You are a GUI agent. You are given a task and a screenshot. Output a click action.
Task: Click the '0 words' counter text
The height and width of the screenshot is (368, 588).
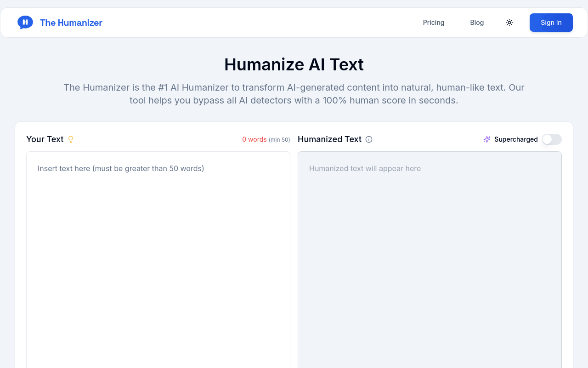coord(254,139)
